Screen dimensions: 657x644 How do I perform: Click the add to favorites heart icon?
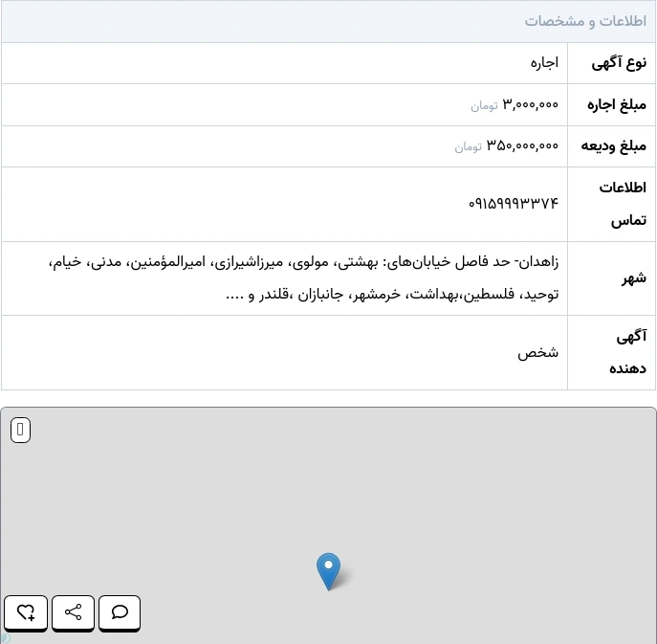pyautogui.click(x=26, y=612)
